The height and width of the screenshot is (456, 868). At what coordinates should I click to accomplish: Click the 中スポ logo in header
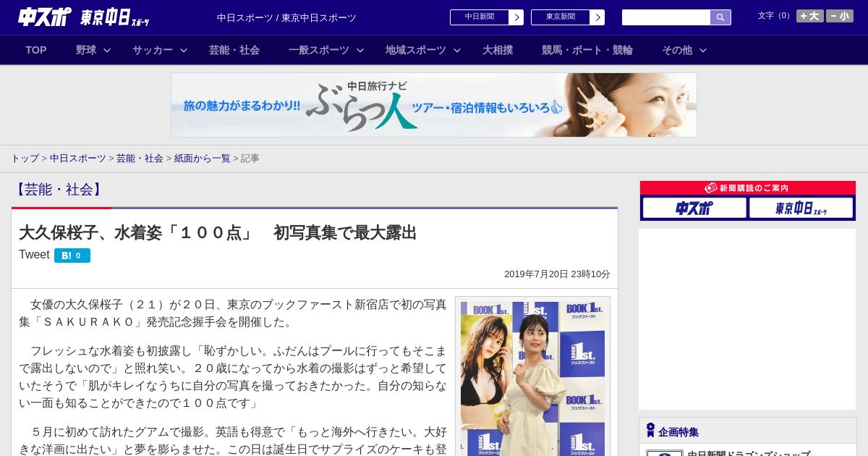click(x=45, y=17)
